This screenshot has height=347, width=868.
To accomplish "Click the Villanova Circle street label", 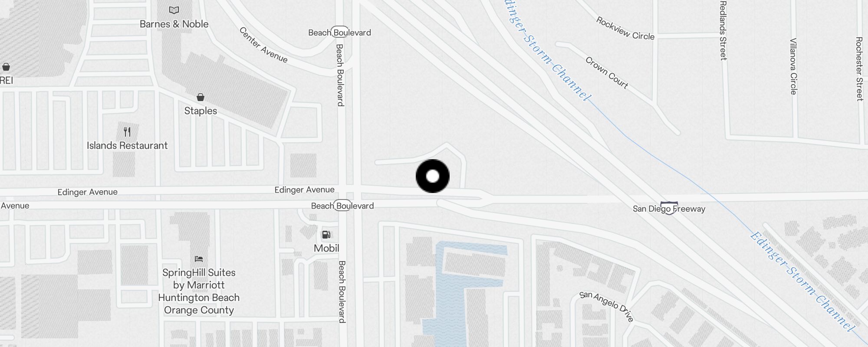I will pyautogui.click(x=793, y=66).
